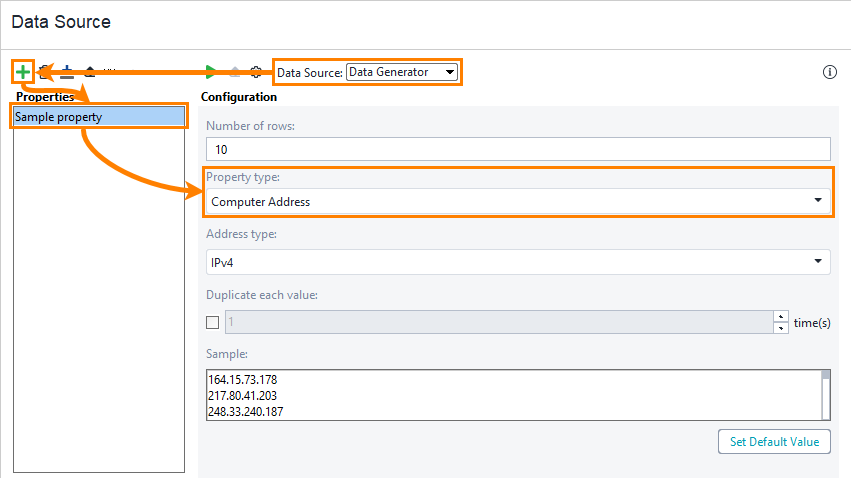Increase duplicate count with up arrow
The image size is (851, 478).
780,316
